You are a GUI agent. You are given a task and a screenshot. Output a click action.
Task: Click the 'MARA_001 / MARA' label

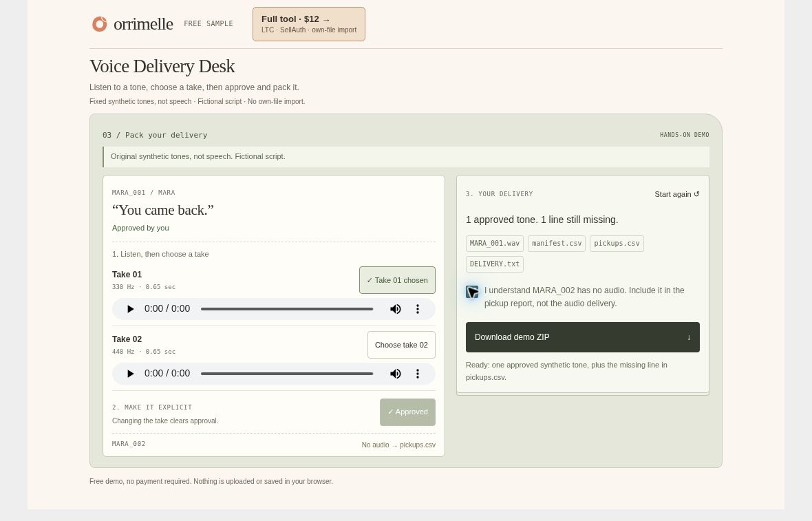[x=143, y=193]
